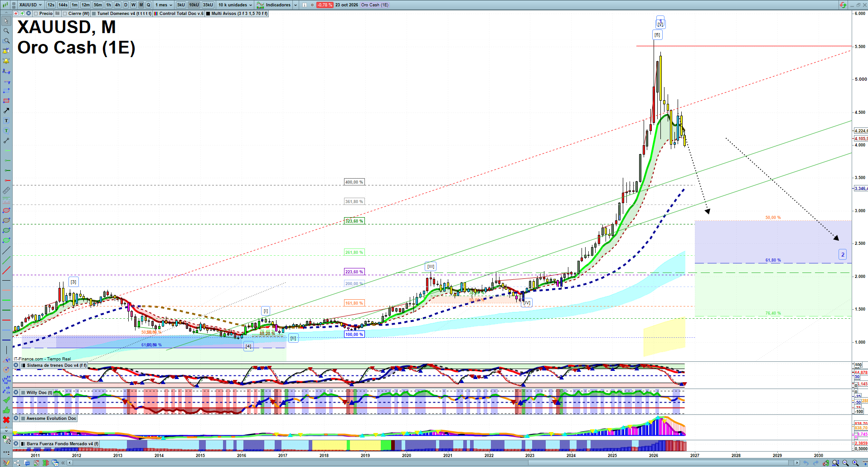Close the Sistema de trenes Doc v4 panel

[16, 365]
